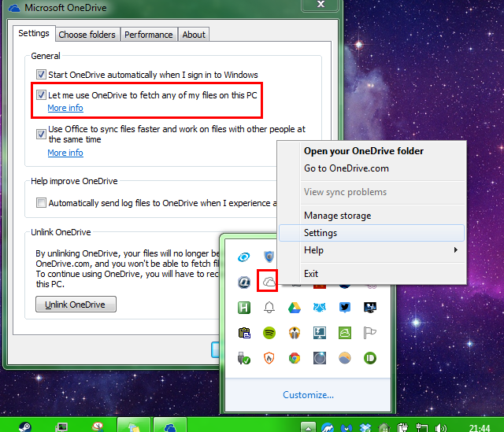This screenshot has height=432, width=504.
Task: Click the monitor taskbar icon next to Steam
Action: tap(61, 426)
